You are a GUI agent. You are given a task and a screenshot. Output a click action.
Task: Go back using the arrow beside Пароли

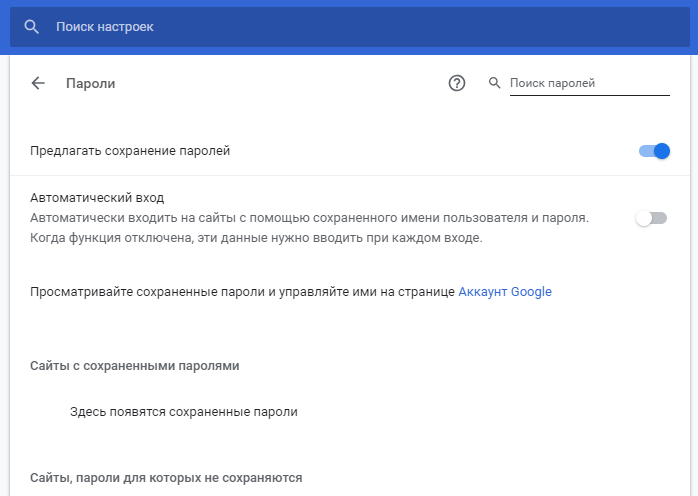coord(38,83)
